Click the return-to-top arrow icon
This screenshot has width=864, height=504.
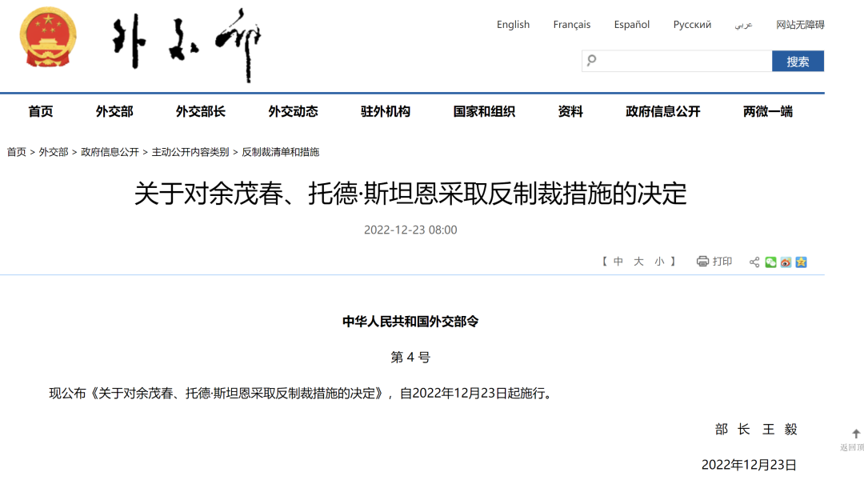856,434
